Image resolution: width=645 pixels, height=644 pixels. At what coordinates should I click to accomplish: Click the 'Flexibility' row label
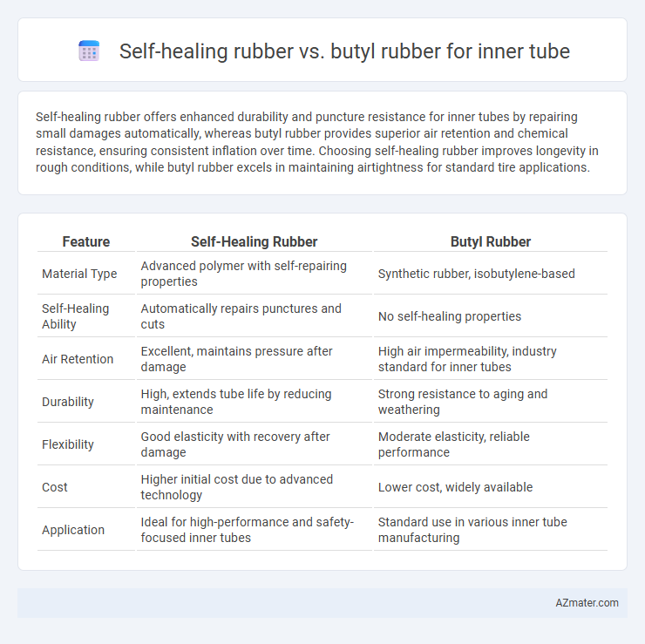pos(68,444)
